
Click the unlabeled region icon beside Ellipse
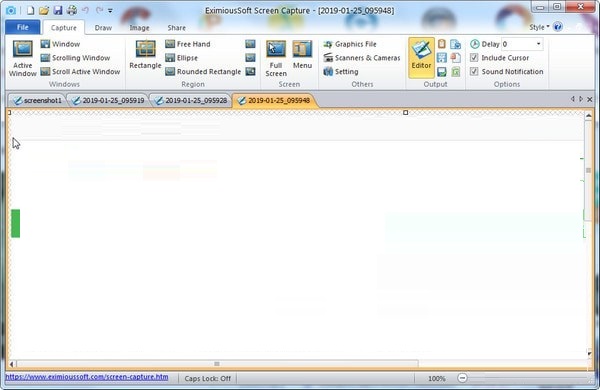250,58
